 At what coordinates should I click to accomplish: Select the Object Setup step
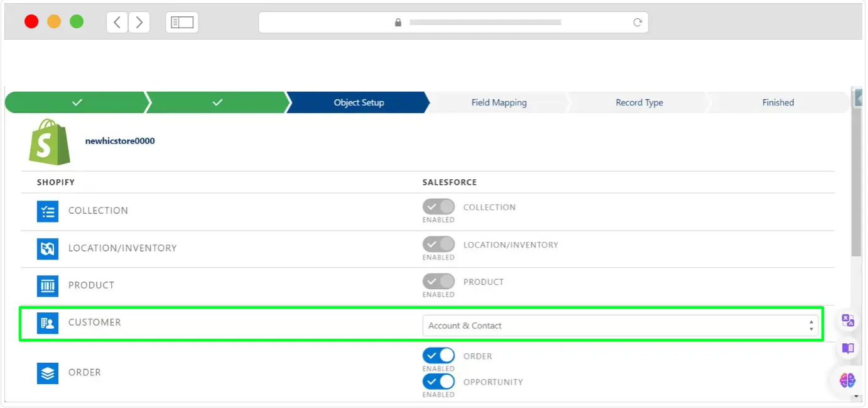coord(359,102)
